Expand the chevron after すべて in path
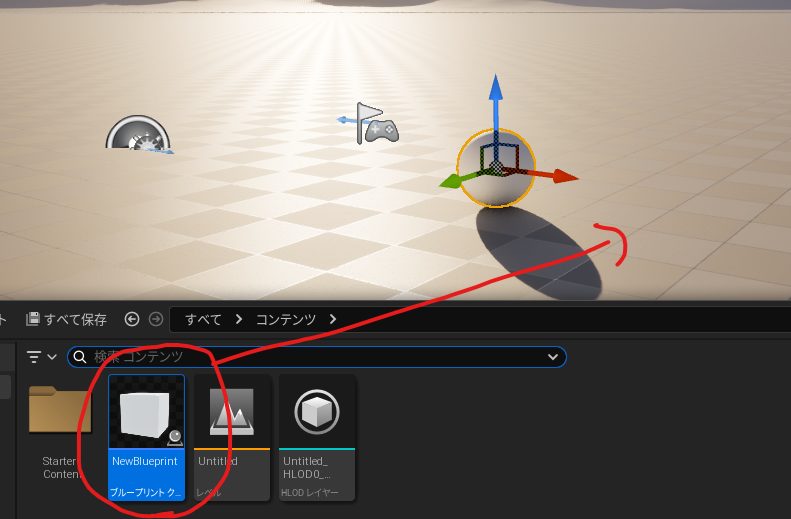Screen dimensions: 791x519 (x=239, y=320)
